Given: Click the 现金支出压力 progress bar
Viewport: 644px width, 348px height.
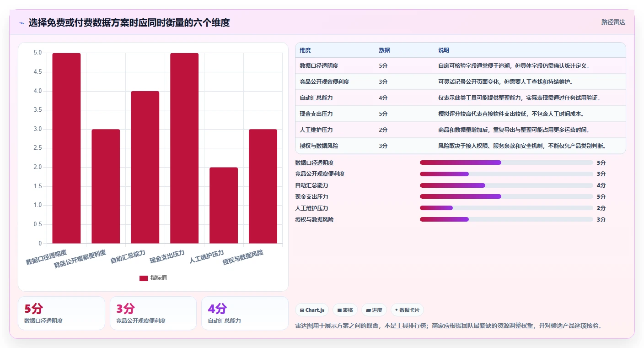Looking at the screenshot, I should coord(506,196).
